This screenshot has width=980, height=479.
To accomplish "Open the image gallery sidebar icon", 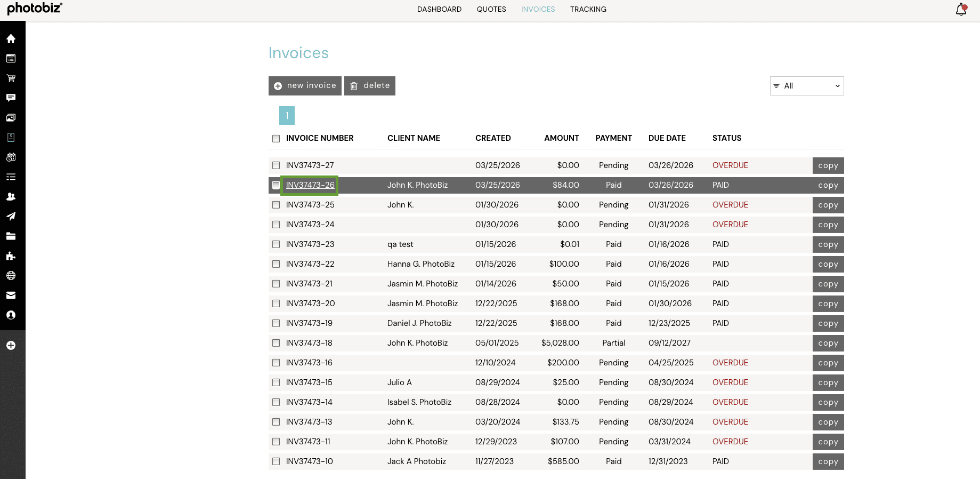I will 11,118.
